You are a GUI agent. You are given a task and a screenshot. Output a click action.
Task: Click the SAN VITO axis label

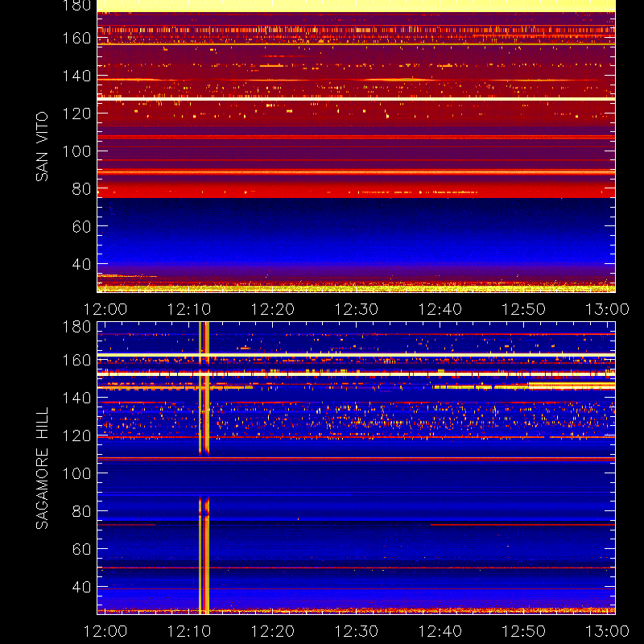[x=42, y=147]
